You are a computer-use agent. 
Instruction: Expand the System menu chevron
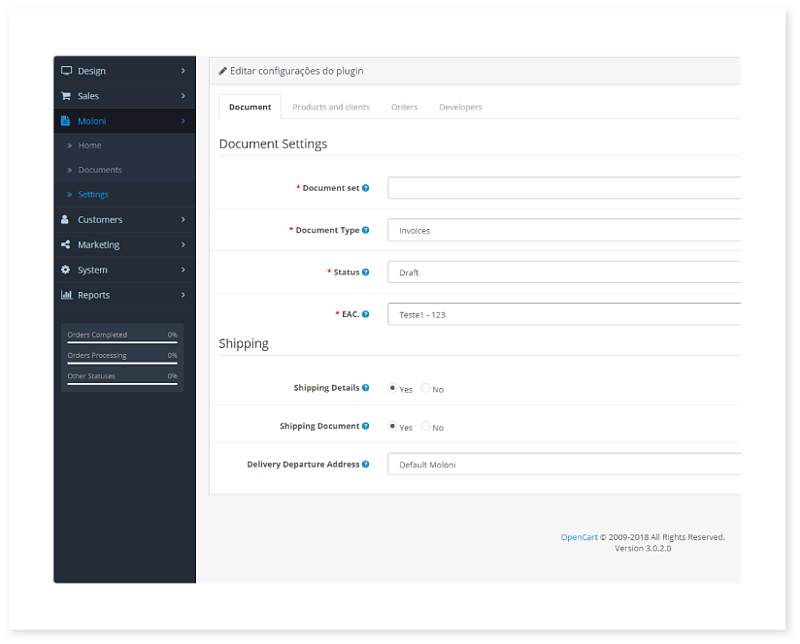pos(183,269)
